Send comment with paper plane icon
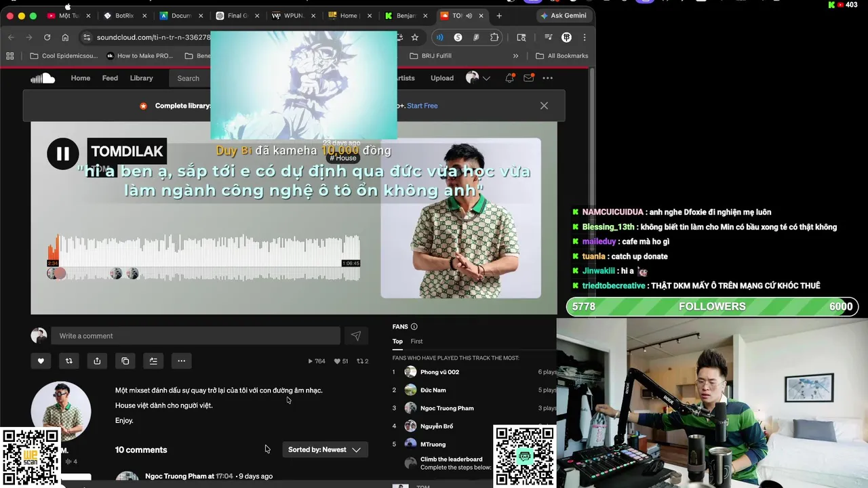 (x=356, y=335)
